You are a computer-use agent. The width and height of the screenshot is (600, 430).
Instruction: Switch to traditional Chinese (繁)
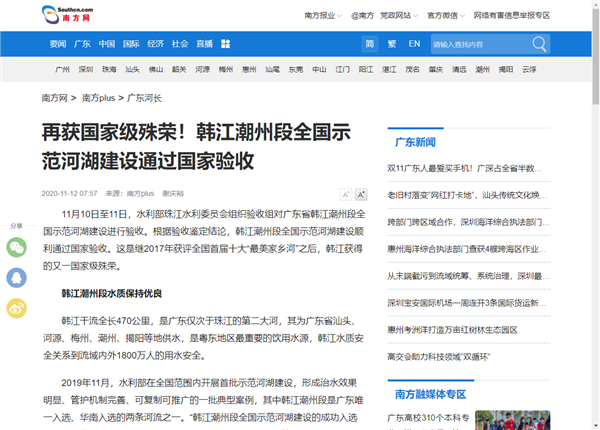392,44
